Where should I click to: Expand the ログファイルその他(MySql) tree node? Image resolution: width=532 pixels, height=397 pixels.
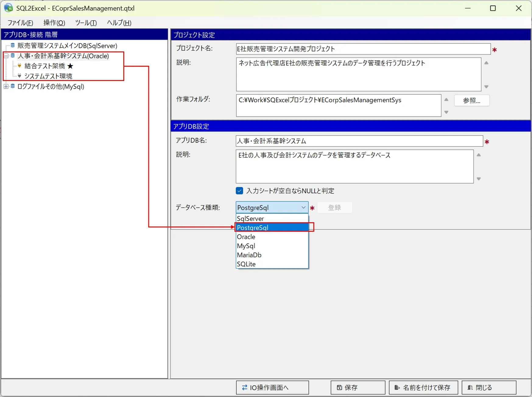(6, 86)
